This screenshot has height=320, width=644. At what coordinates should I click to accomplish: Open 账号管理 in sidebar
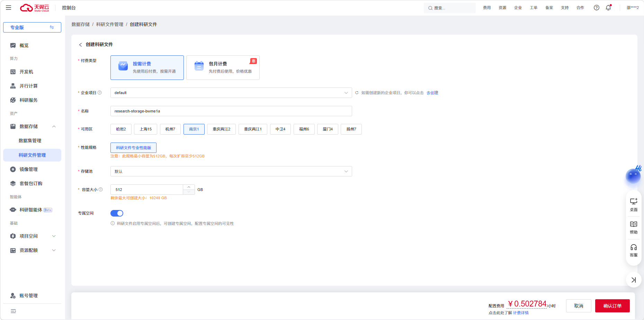pos(32,295)
